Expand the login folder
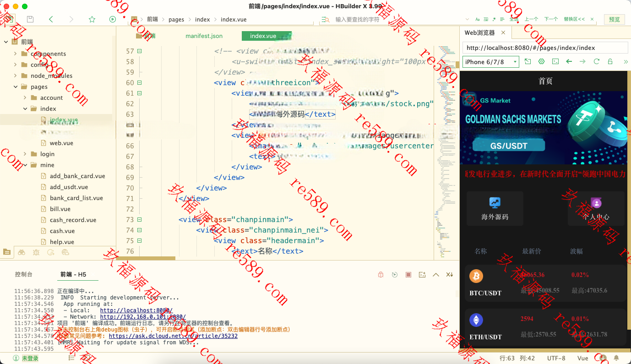This screenshot has width=631, height=364. (25, 154)
